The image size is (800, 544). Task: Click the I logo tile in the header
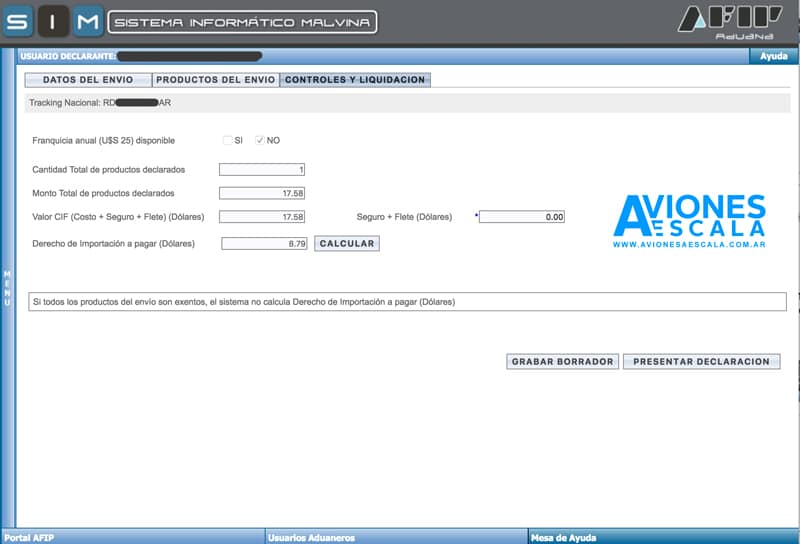tap(53, 21)
